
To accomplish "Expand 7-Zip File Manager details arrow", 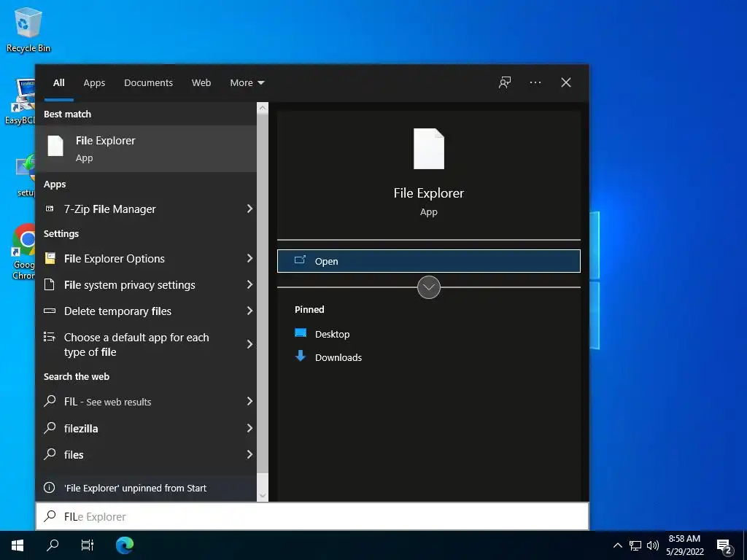I will pyautogui.click(x=249, y=209).
